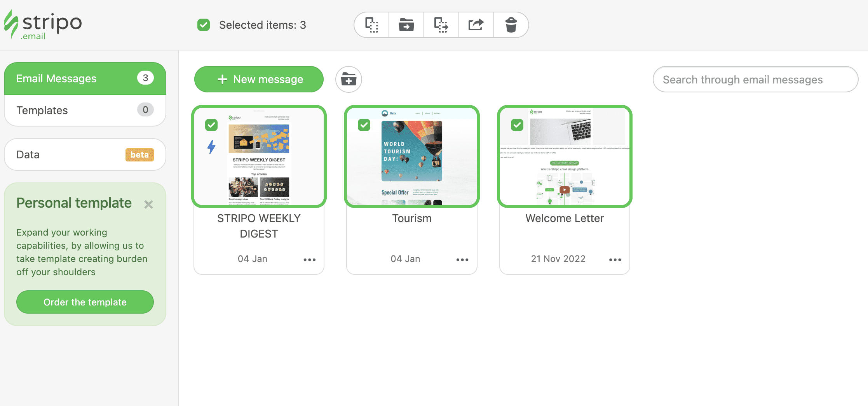This screenshot has width=868, height=406.
Task: Open options menu for Tourism email
Action: [462, 260]
